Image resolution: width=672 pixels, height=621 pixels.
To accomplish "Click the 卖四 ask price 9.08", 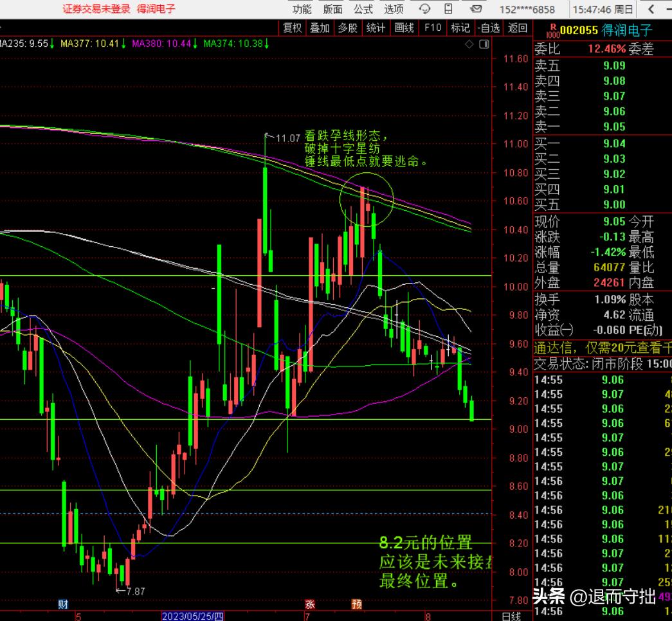I will pos(614,81).
